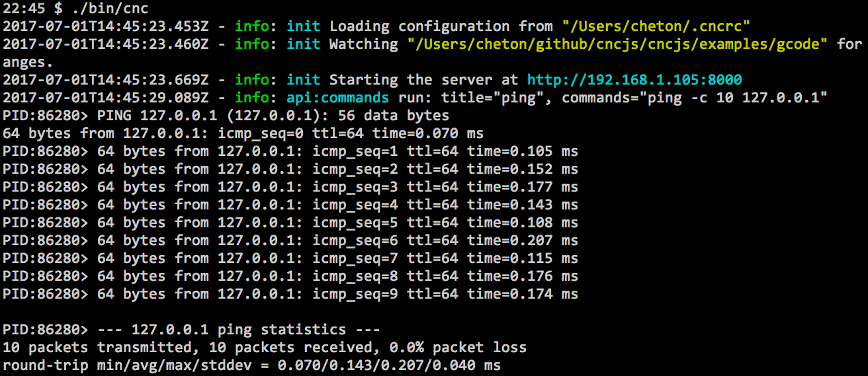Click the time=0.207 ms value

point(523,241)
